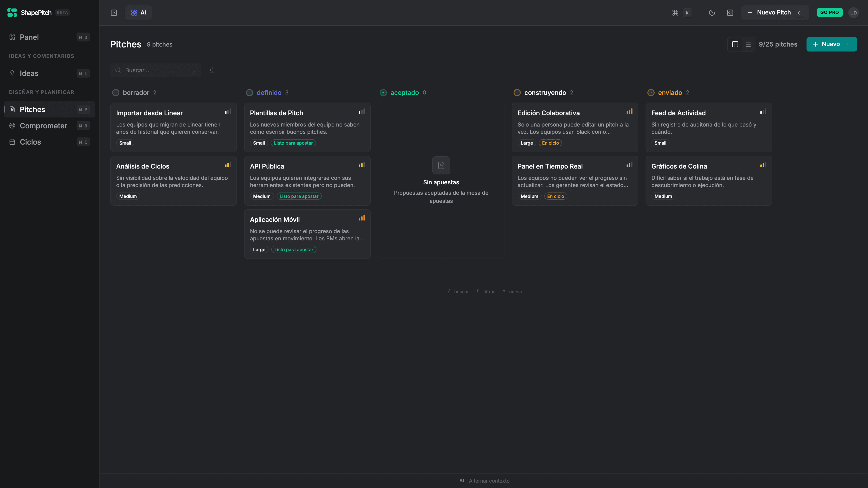The width and height of the screenshot is (868, 488).
Task: Click the appetite gauge on API Pública card
Action: point(362,165)
